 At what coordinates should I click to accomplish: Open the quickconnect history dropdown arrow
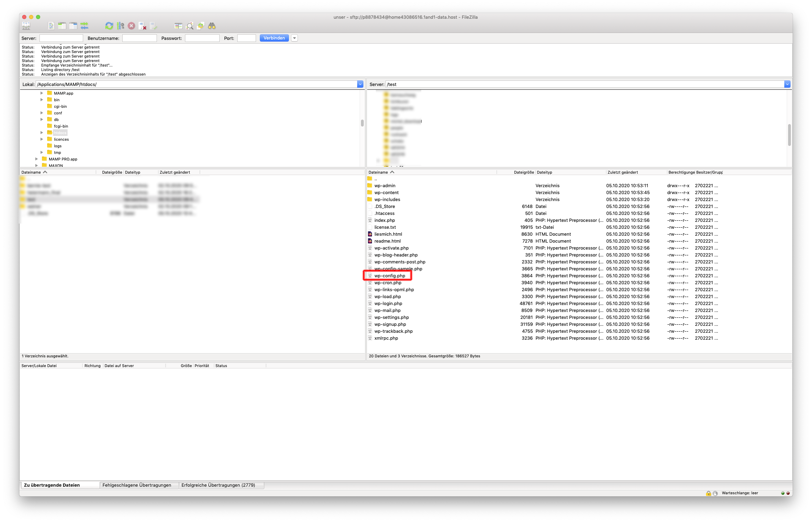294,38
